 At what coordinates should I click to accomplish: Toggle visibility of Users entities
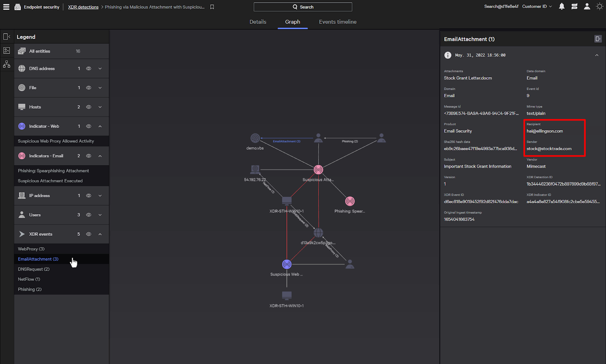(89, 215)
